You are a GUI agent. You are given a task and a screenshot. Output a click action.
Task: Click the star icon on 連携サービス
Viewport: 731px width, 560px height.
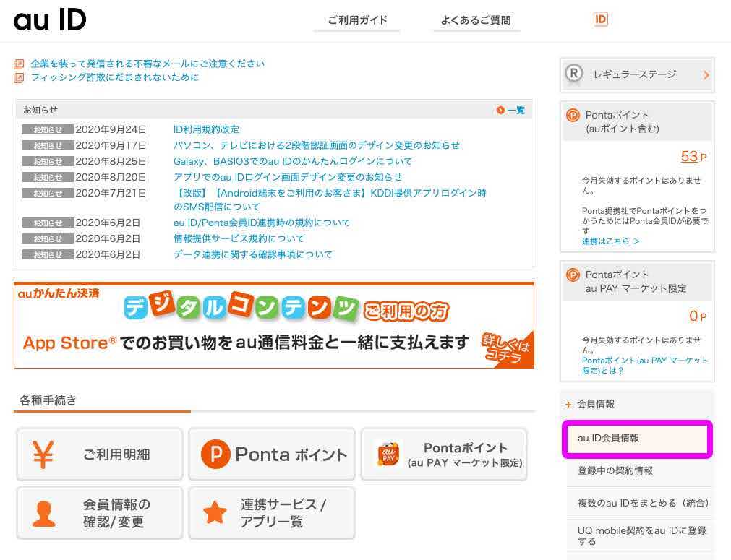pos(215,512)
